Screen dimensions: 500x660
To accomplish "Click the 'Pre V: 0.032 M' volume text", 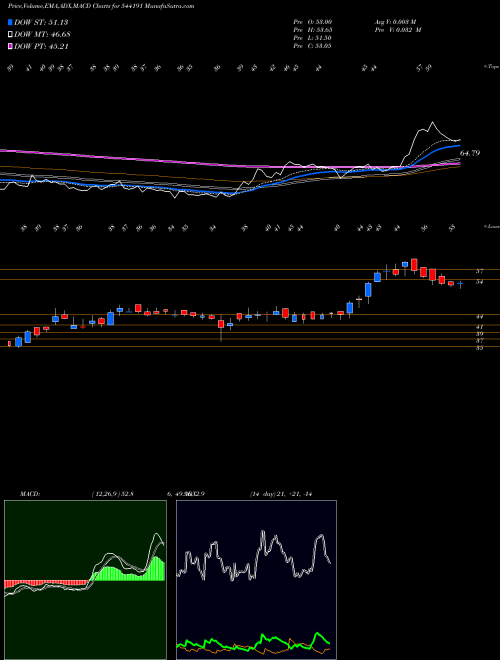I will click(x=397, y=30).
